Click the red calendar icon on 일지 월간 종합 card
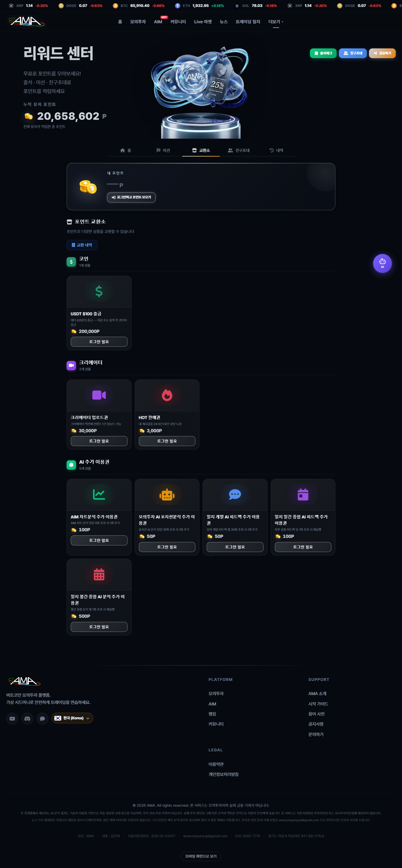 click(99, 574)
